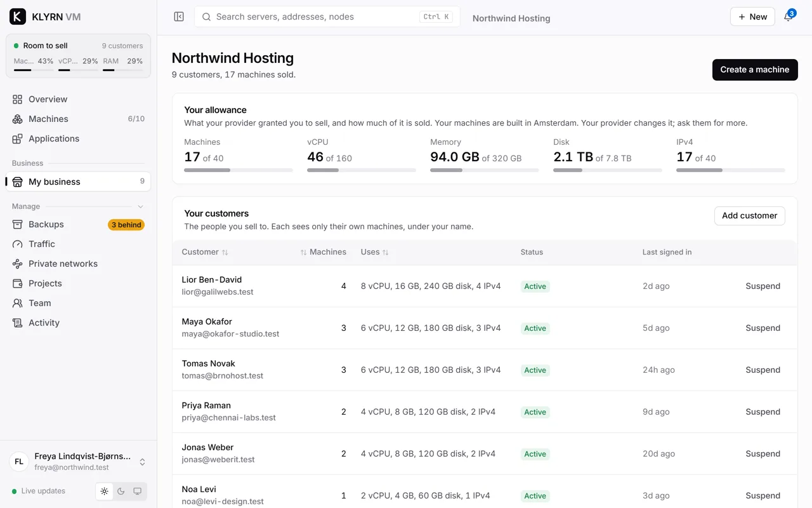Screen dimensions: 812x508
Task: Click the Projects folder icon
Action: tap(18, 283)
